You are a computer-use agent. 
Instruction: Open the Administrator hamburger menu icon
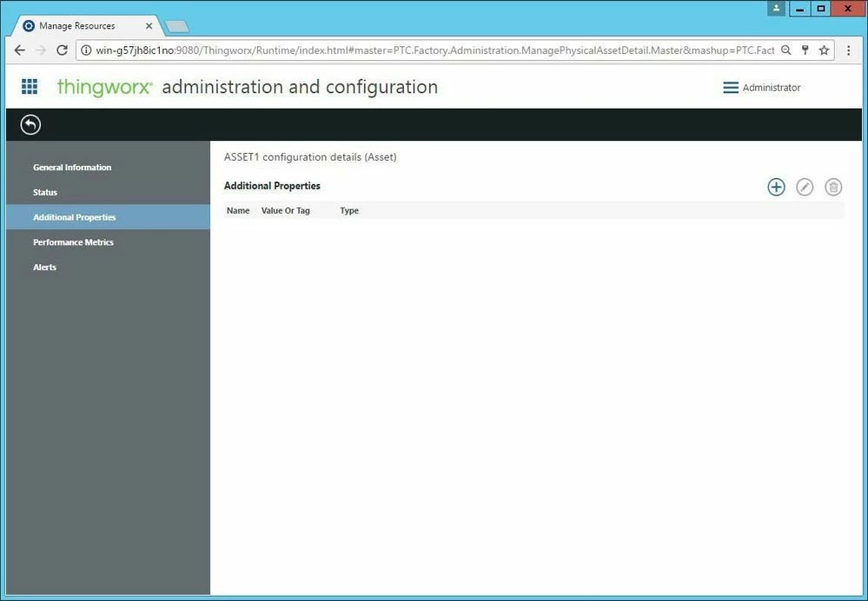[731, 88]
